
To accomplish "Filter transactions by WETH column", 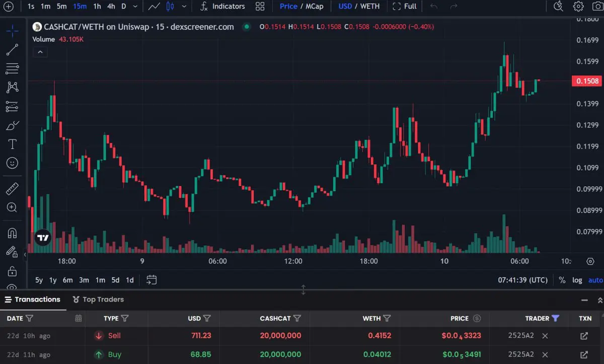I will 387,318.
